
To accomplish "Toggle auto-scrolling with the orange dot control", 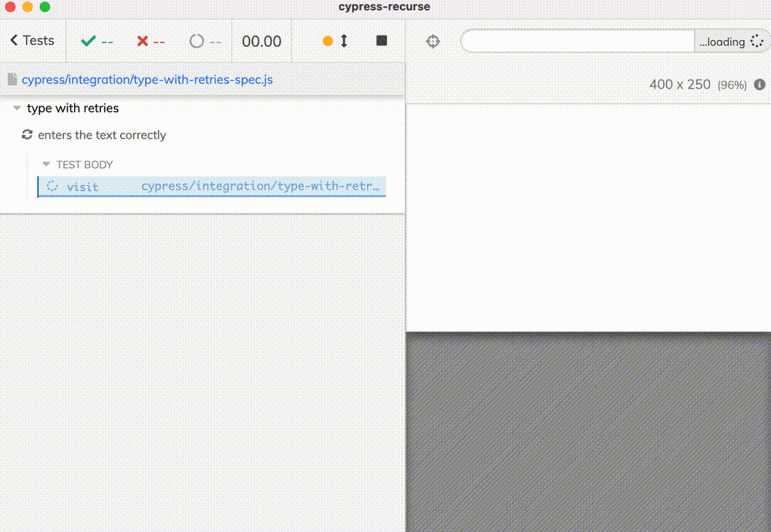I will coord(328,41).
